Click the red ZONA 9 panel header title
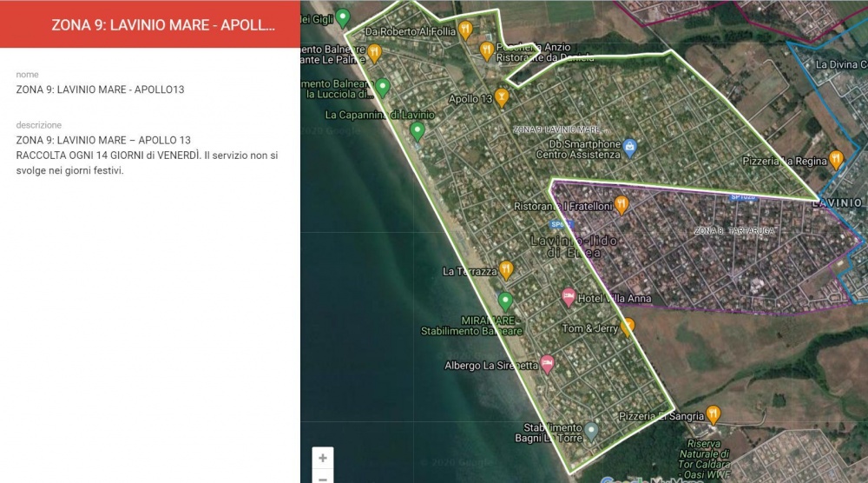Viewport: 868px width, 483px height. click(163, 25)
